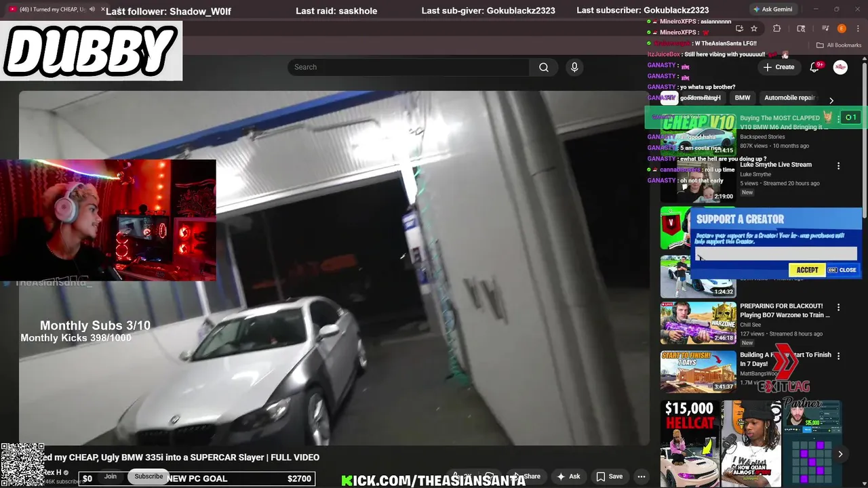Open the Start To Finish 7 Days thumbnail
The height and width of the screenshot is (488, 868).
coord(698,371)
